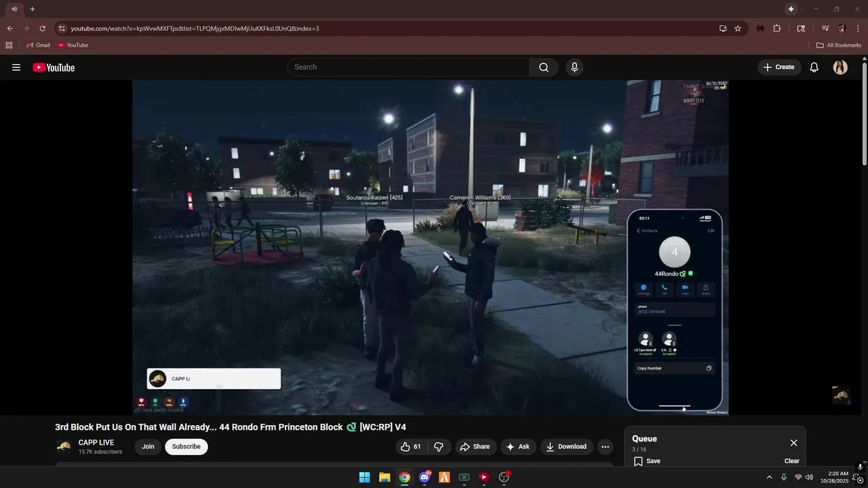Screen dimensions: 868x488
Task: Open File Explorer from taskbar
Action: tap(384, 477)
